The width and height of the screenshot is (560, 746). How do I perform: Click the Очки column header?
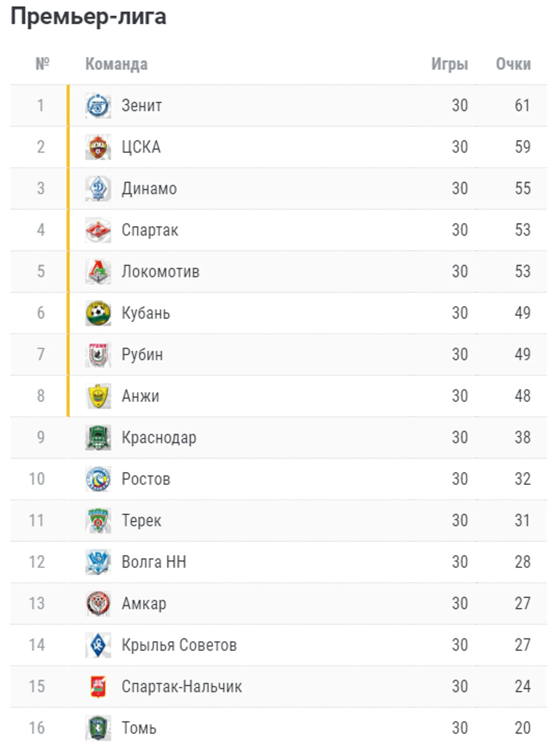pos(513,64)
